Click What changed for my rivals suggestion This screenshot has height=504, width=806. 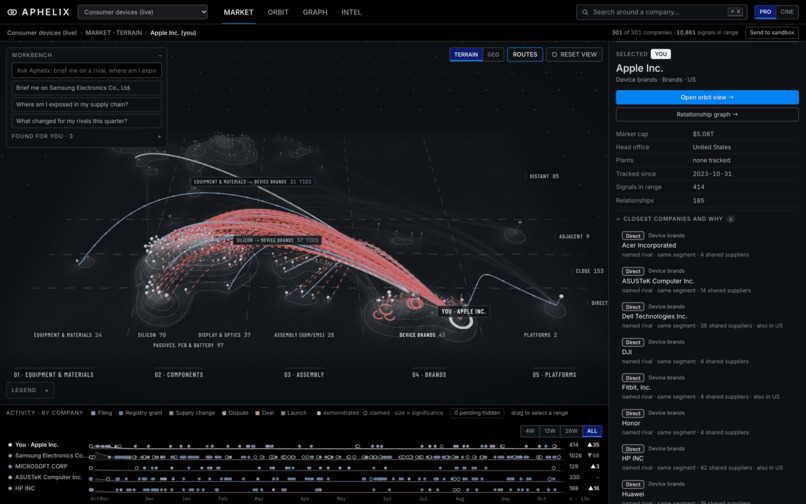[86, 121]
